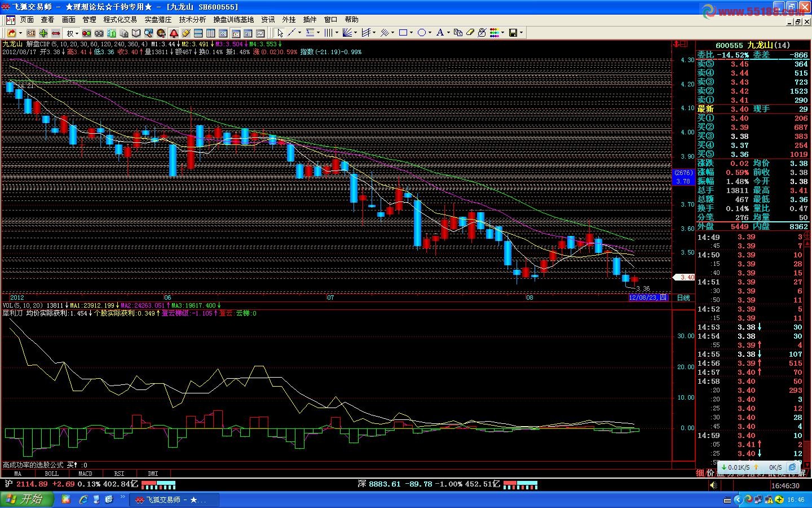Expand the save floppy disk dropdown arrow
Viewport: 812px width, 508px height.
[521, 33]
